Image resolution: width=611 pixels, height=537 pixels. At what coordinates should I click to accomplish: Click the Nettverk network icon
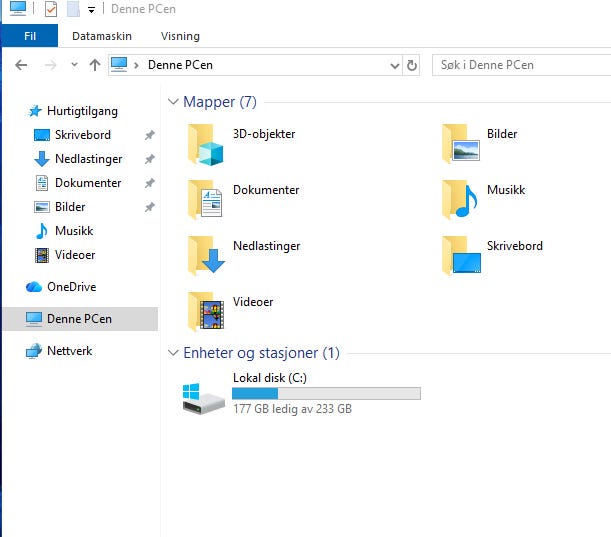coord(34,351)
